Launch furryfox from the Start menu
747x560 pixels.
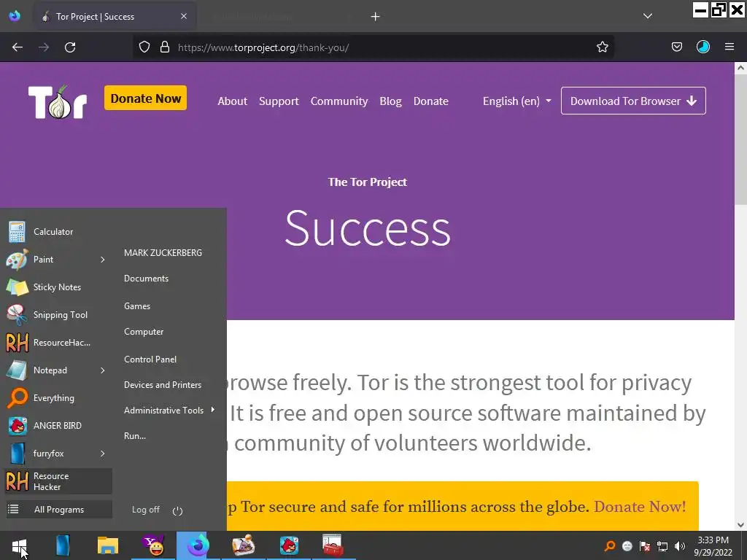50,454
